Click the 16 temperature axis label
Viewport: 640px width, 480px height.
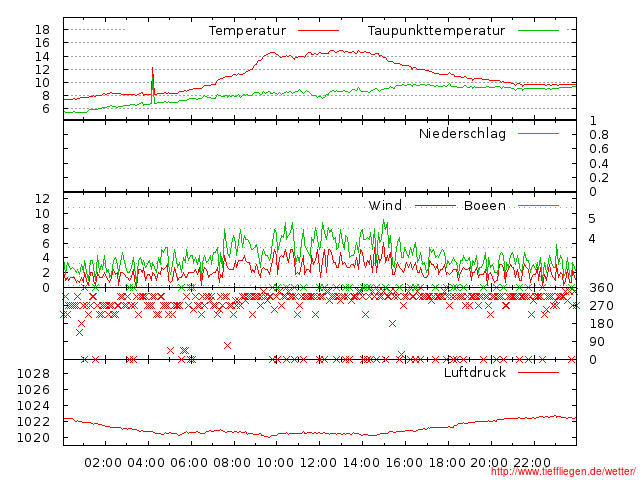click(42, 42)
